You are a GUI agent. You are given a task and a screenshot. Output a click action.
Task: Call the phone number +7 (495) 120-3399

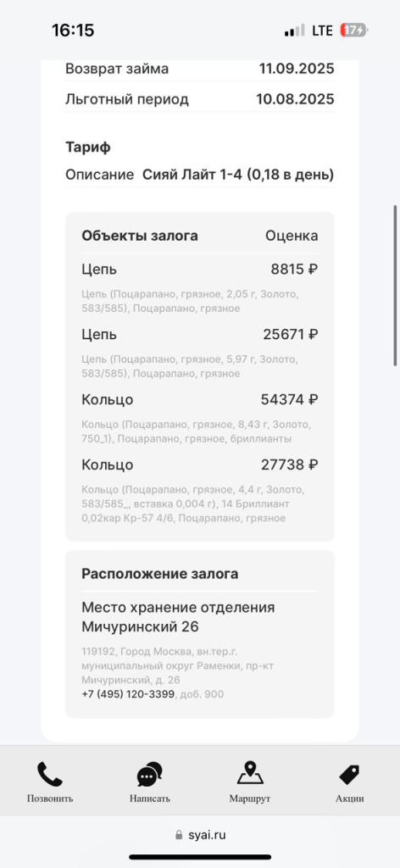(x=128, y=694)
